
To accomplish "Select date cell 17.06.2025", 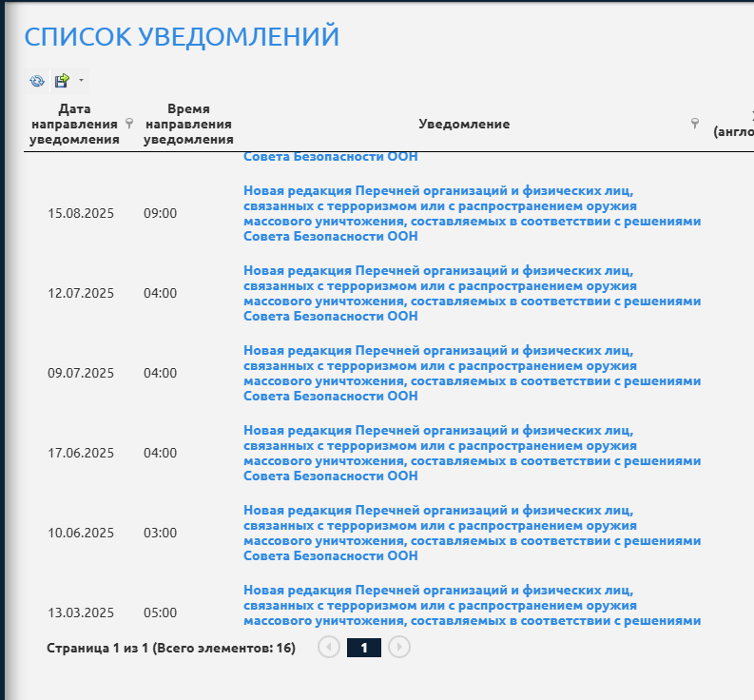I will click(x=81, y=453).
